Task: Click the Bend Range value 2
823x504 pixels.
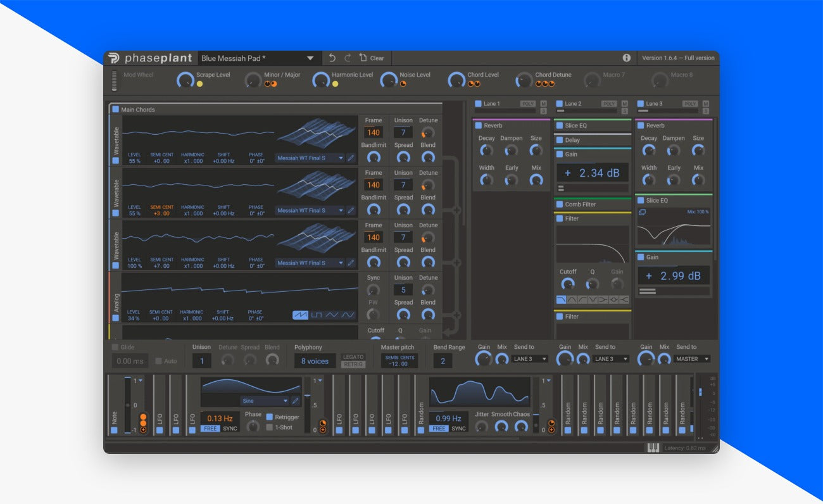Action: click(x=443, y=361)
